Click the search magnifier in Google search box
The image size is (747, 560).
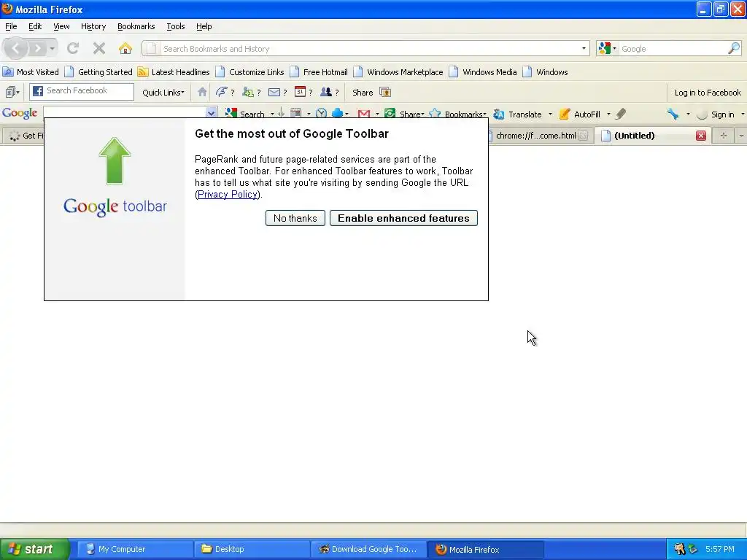[x=734, y=48]
